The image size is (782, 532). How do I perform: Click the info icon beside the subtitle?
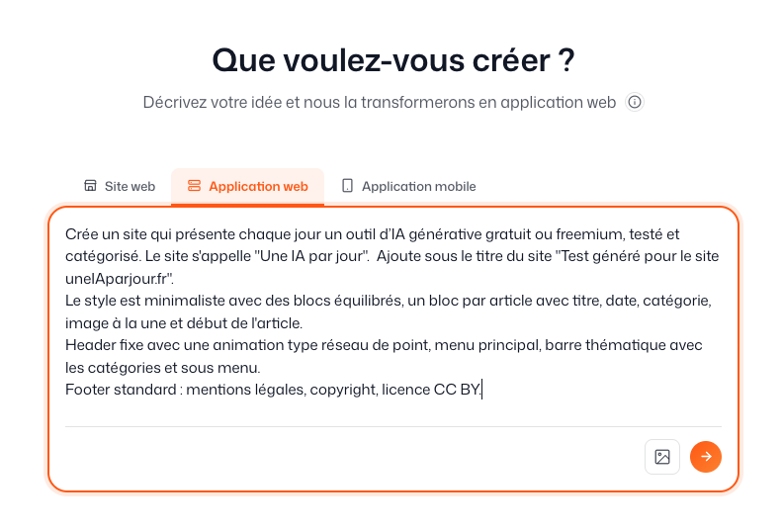click(635, 102)
